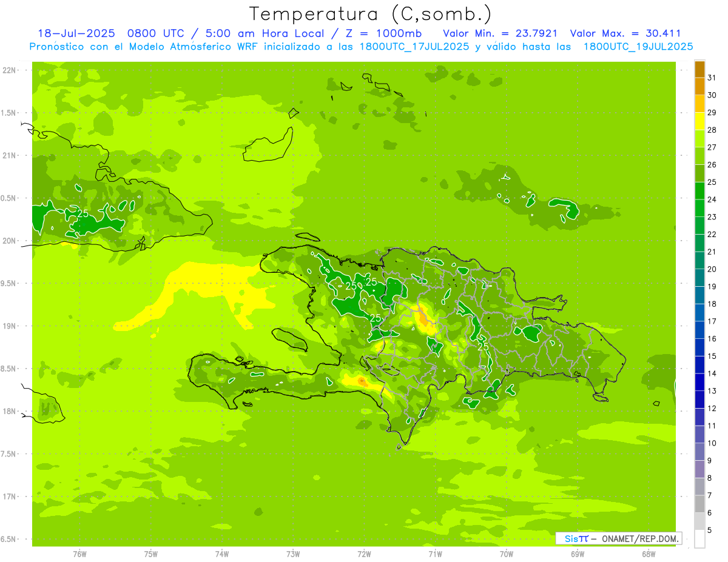The height and width of the screenshot is (562, 728).
Task: Click the "Valor Min. = 23.7921" value
Action: (x=500, y=33)
